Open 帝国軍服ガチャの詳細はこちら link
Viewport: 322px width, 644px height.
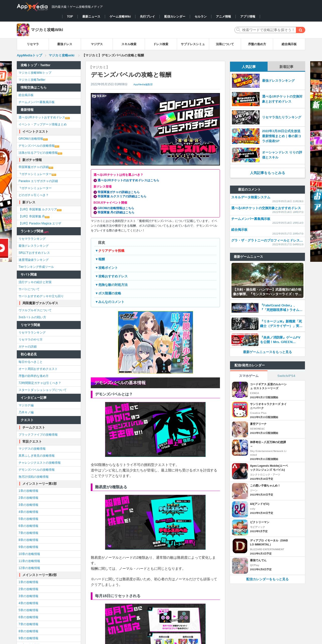(118, 192)
